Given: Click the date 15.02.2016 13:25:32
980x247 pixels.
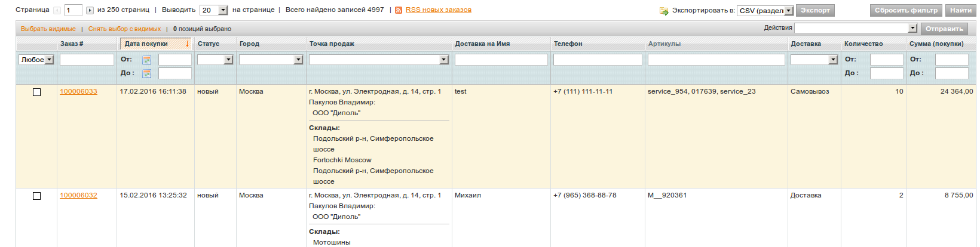Looking at the screenshot, I should [x=153, y=196].
